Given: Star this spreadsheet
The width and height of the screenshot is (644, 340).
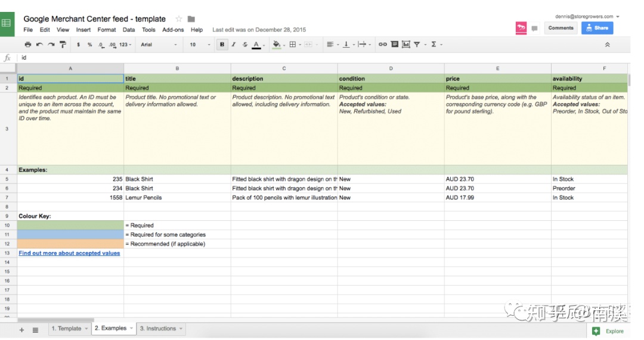Looking at the screenshot, I should (179, 19).
